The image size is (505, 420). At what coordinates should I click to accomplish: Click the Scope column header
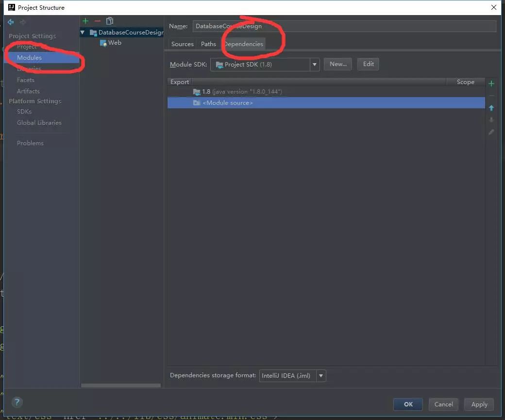click(x=465, y=82)
